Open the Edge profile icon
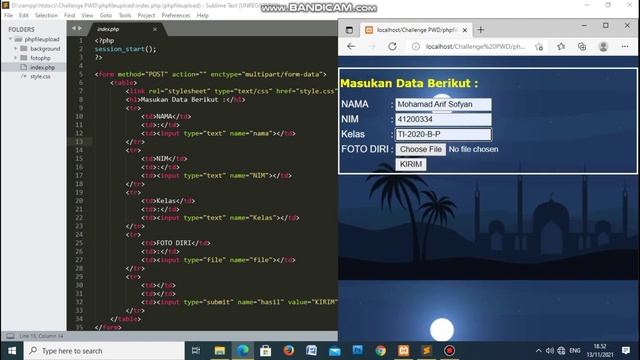The width and height of the screenshot is (640, 360). pos(603,47)
